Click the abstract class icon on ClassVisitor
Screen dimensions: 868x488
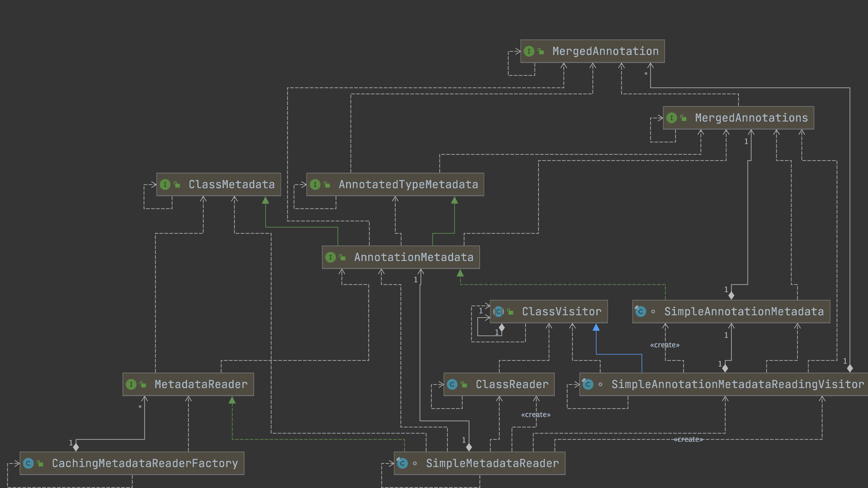coord(498,312)
